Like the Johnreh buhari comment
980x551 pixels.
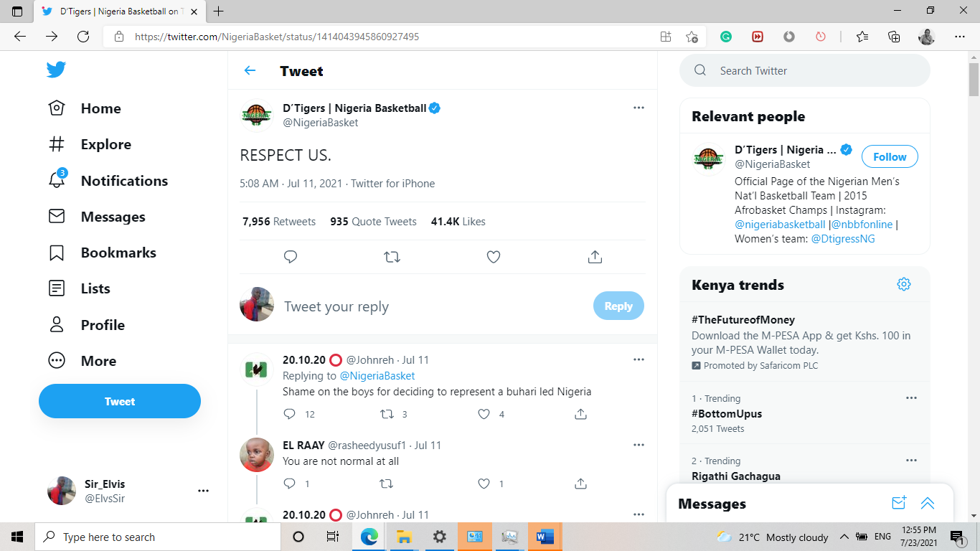coord(484,414)
